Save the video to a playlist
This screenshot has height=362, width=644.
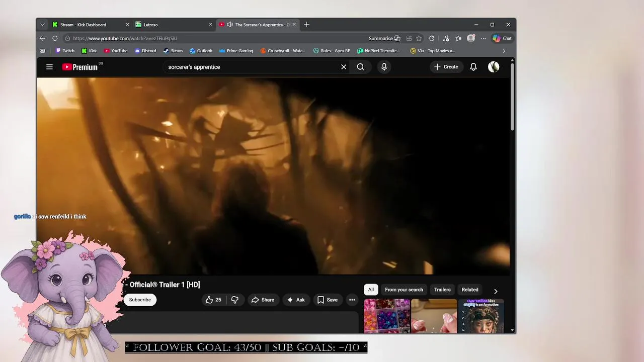click(327, 300)
